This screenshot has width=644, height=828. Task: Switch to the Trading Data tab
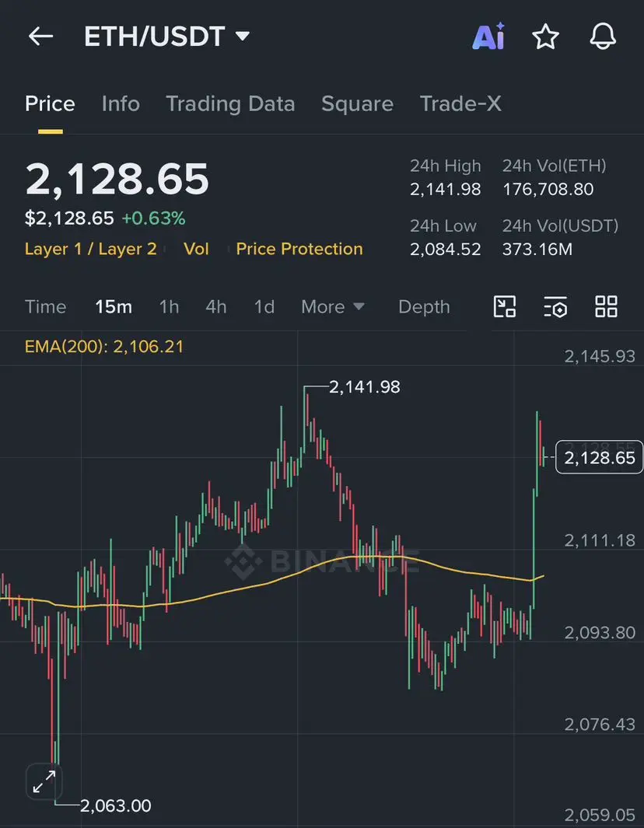[230, 103]
